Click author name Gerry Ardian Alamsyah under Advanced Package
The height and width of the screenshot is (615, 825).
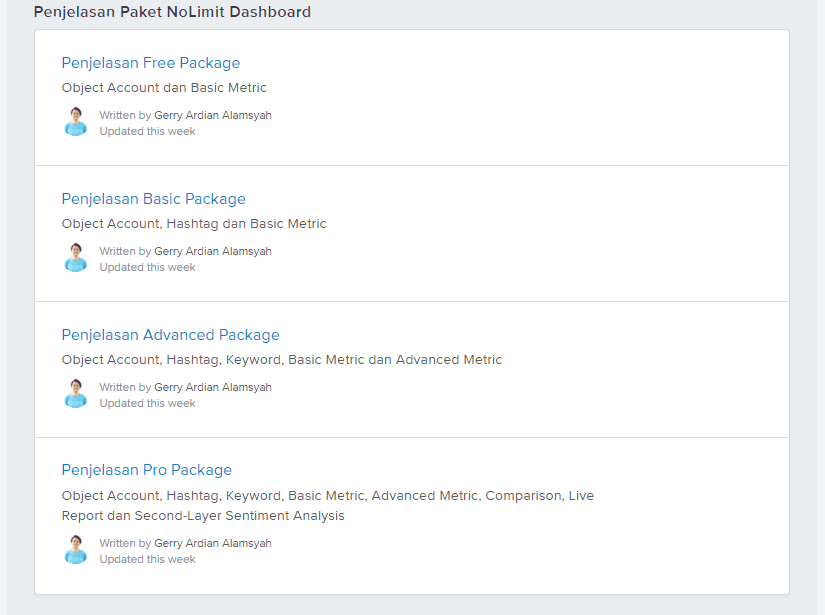pos(213,387)
